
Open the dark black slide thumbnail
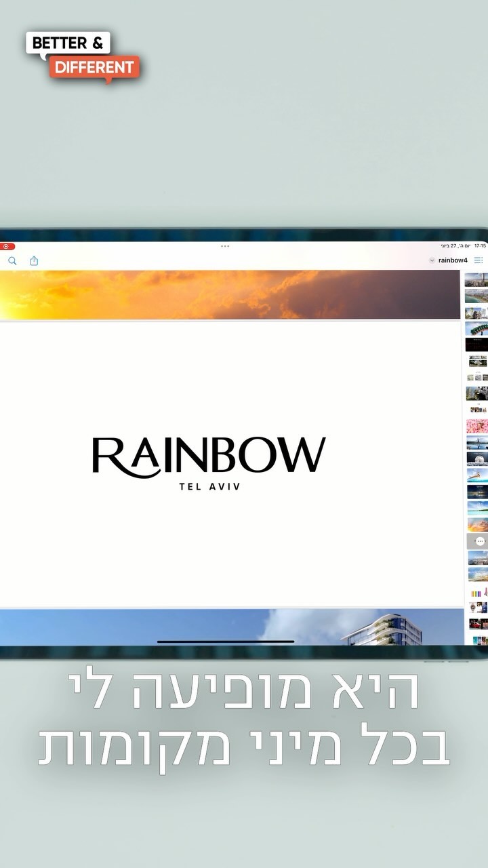click(x=477, y=344)
